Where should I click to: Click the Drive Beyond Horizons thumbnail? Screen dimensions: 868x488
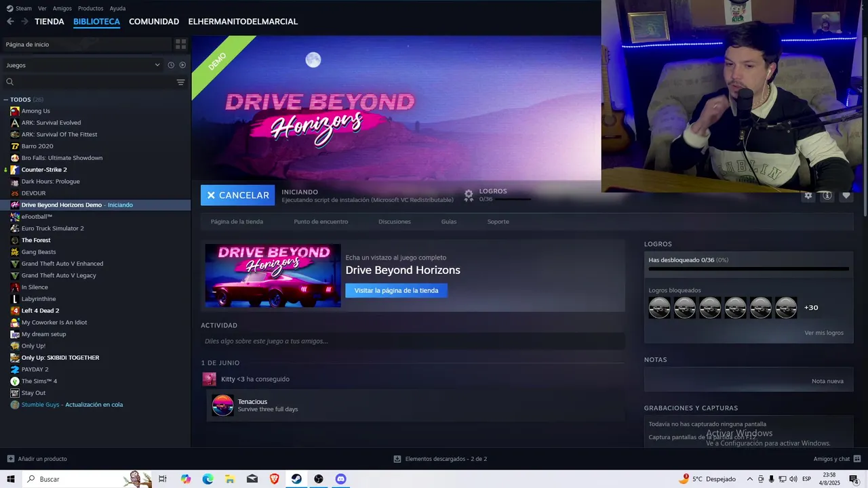273,275
